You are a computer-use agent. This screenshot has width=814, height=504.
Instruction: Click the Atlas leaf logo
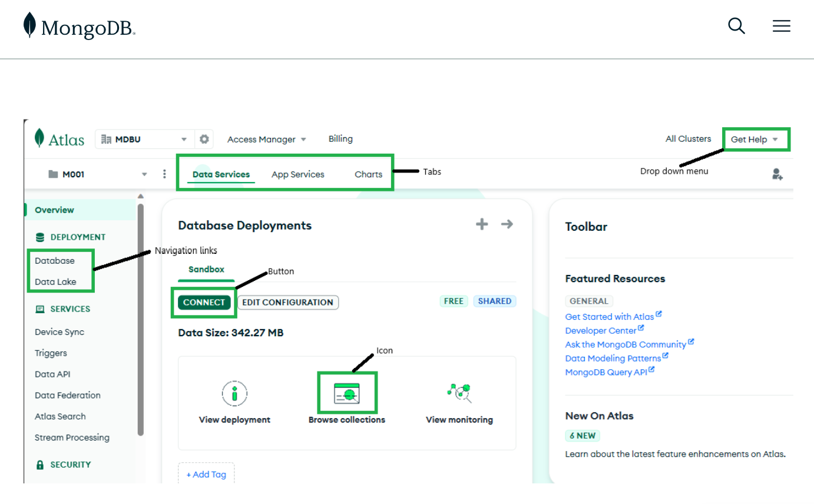pos(39,138)
